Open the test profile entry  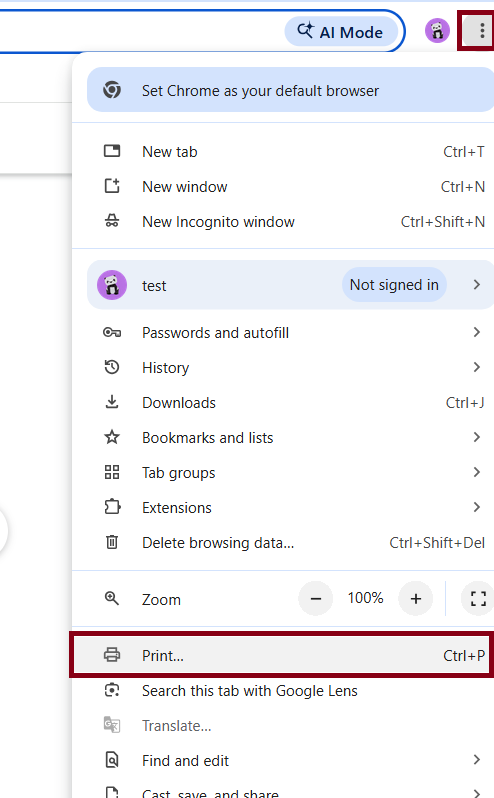click(x=290, y=285)
